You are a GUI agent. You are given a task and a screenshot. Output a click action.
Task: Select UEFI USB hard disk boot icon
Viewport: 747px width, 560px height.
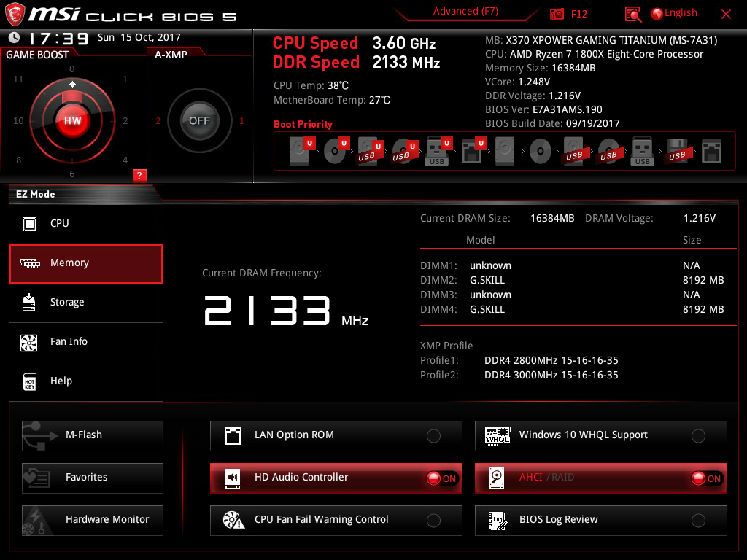[x=370, y=151]
